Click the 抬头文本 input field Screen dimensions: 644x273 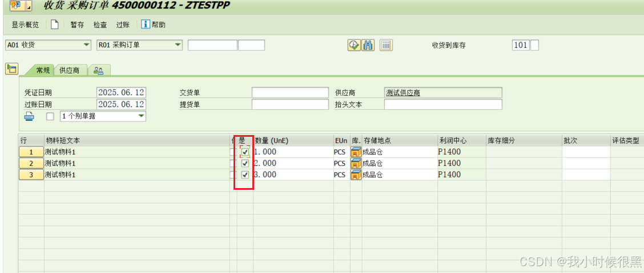pos(443,104)
